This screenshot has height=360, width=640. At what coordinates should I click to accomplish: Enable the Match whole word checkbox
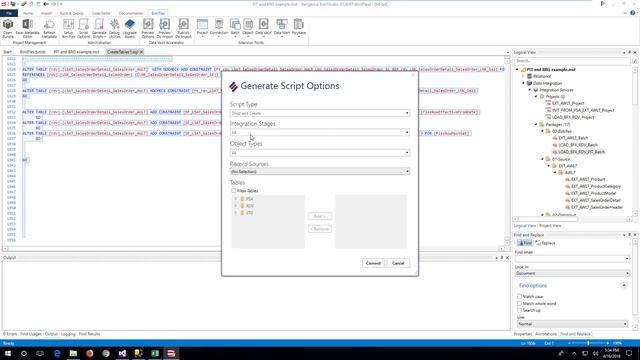point(520,303)
